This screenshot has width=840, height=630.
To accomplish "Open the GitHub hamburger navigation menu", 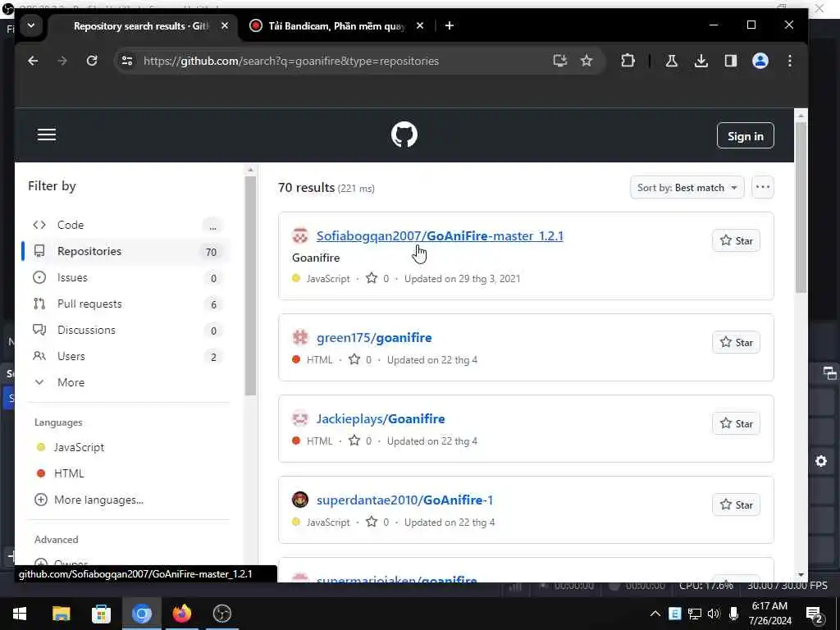I will [47, 135].
